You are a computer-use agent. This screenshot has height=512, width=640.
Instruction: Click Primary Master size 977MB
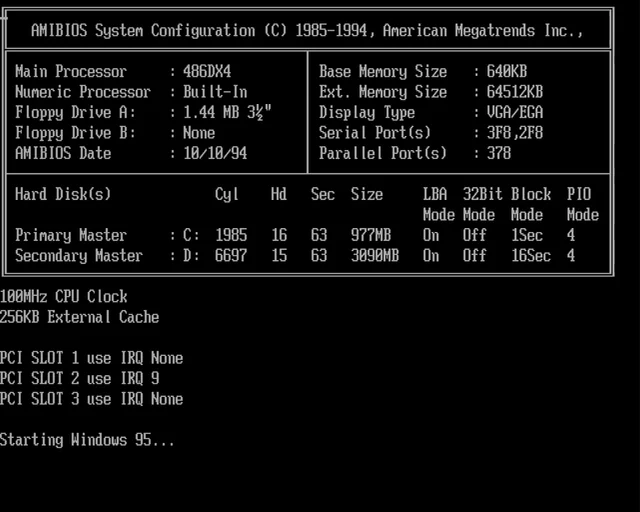coord(371,236)
